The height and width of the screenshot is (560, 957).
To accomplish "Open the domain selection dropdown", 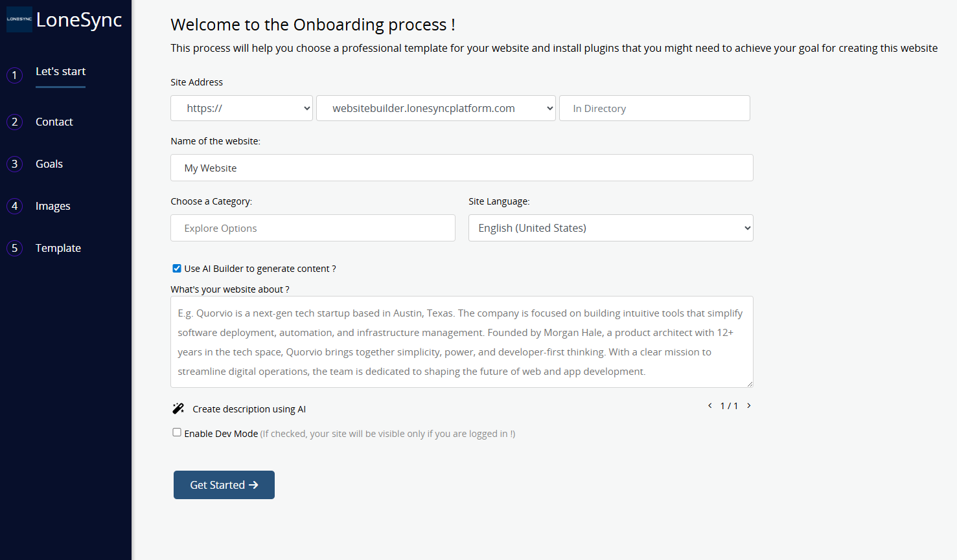I will pos(435,108).
